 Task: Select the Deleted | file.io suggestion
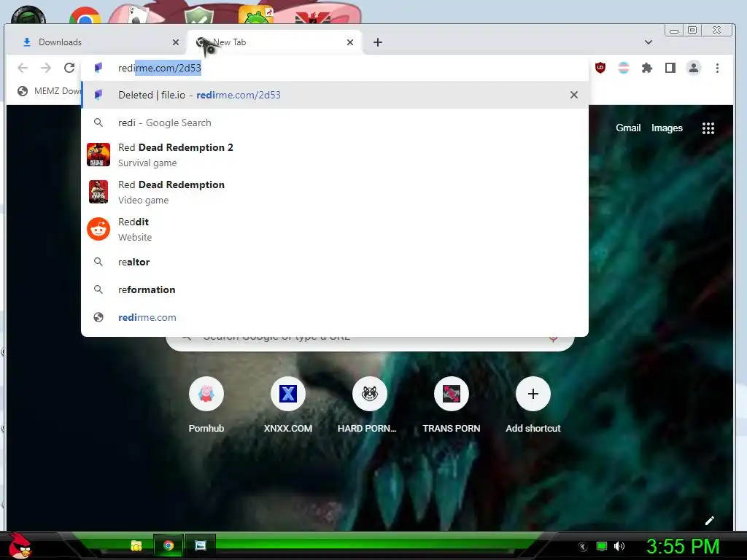click(x=335, y=95)
